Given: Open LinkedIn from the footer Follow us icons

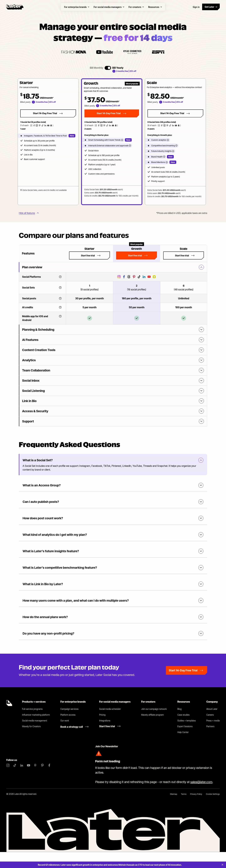Looking at the screenshot, I should [22, 765].
